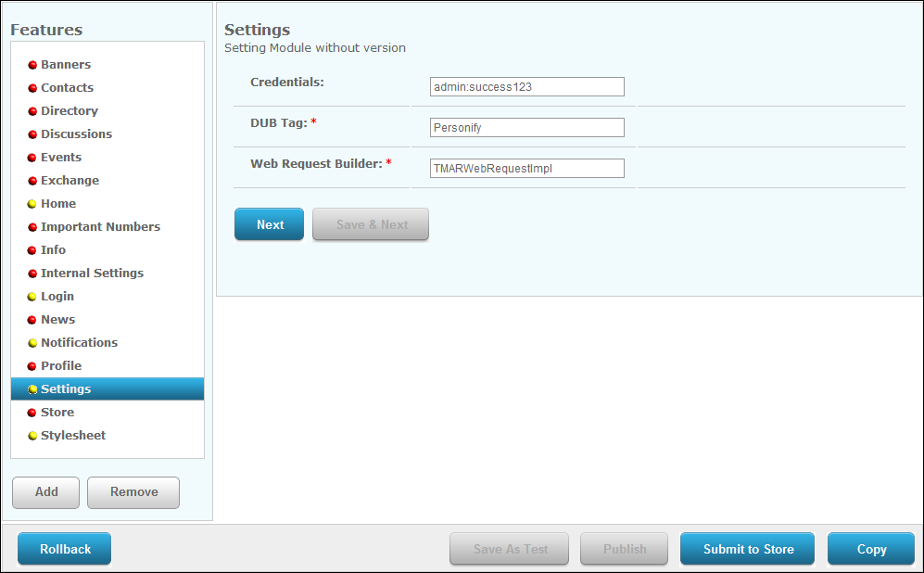The image size is (924, 573).
Task: Click the red status dot beside Banners
Action: click(32, 65)
